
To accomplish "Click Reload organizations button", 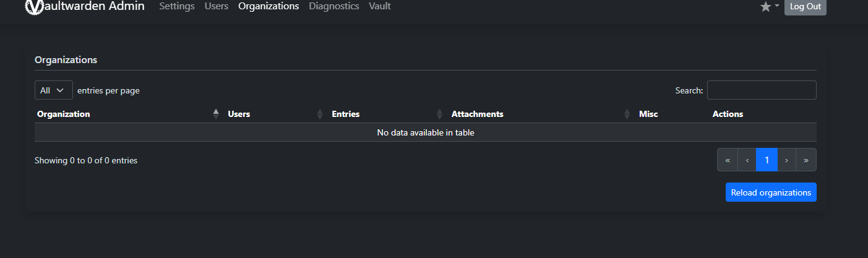I will click(x=771, y=192).
